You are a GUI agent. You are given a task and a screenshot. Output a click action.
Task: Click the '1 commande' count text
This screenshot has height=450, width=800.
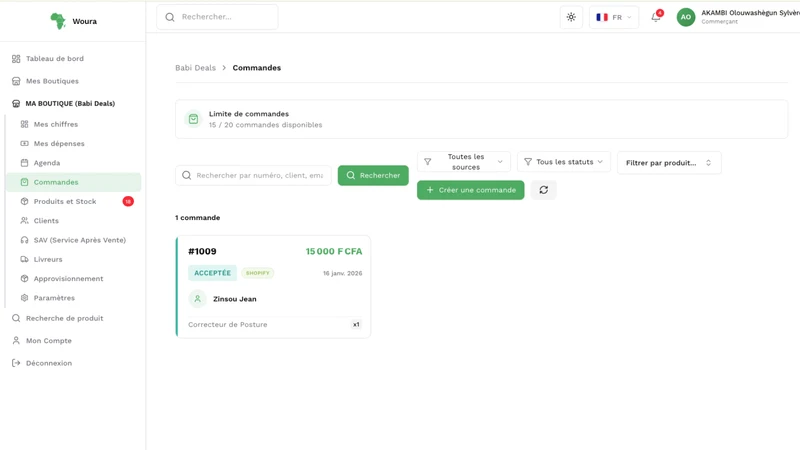tap(197, 218)
